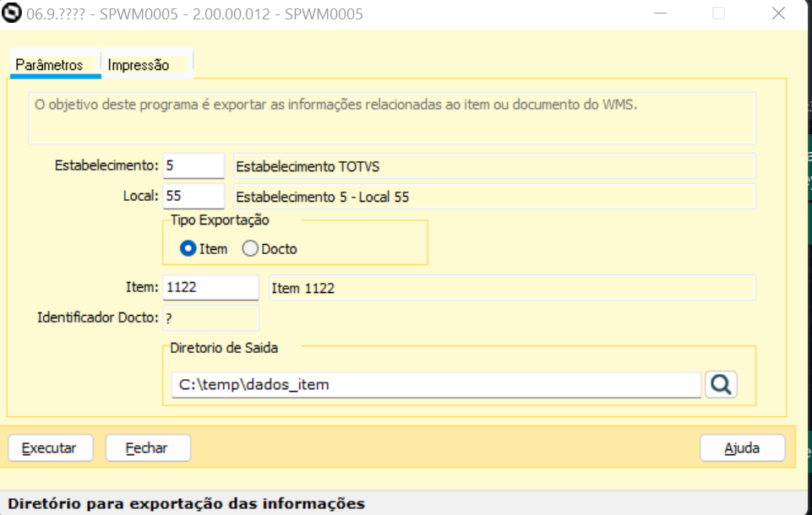812x515 pixels.
Task: Click the 'Estabelecimento 5 - Local 55' description
Action: click(x=494, y=197)
